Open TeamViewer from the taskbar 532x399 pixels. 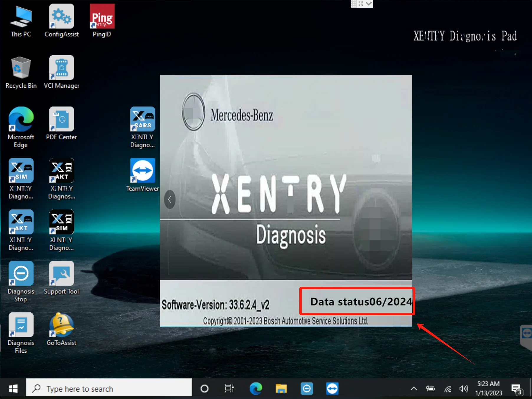[332, 389]
